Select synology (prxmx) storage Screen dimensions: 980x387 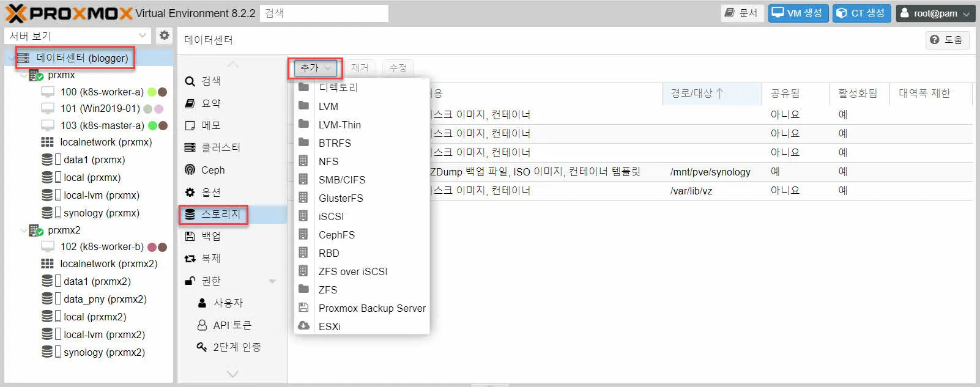[x=101, y=213]
